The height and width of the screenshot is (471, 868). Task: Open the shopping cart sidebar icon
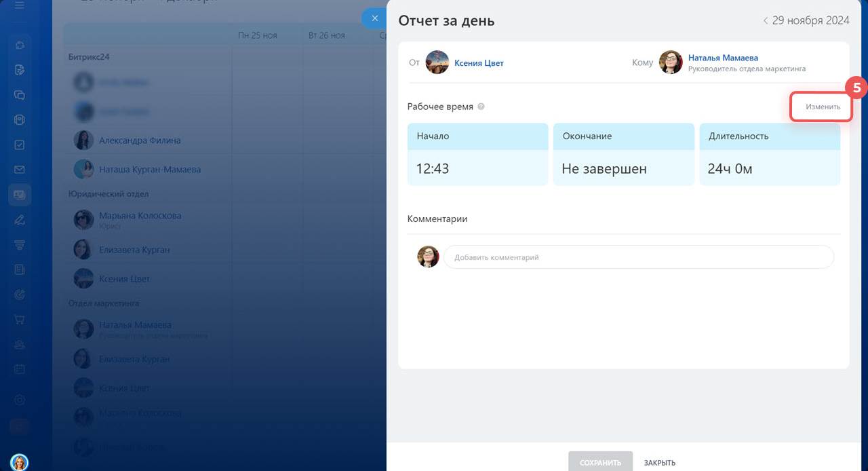point(20,320)
